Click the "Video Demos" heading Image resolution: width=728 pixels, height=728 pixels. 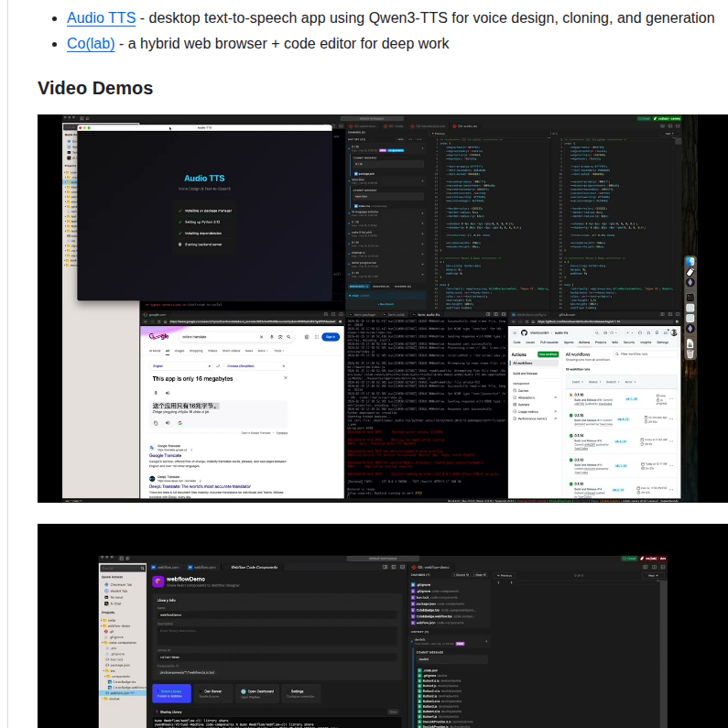click(x=95, y=88)
